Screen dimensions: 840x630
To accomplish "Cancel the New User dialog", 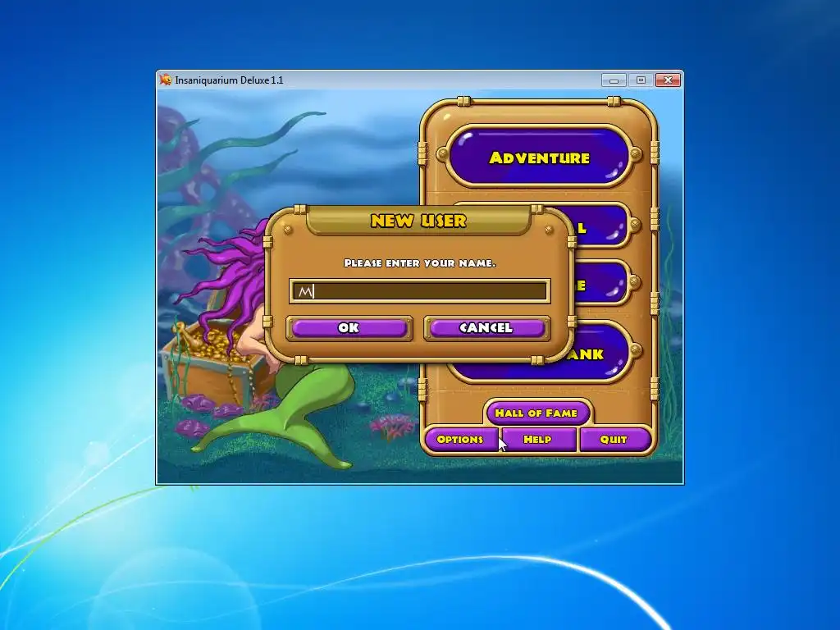I will pyautogui.click(x=486, y=328).
